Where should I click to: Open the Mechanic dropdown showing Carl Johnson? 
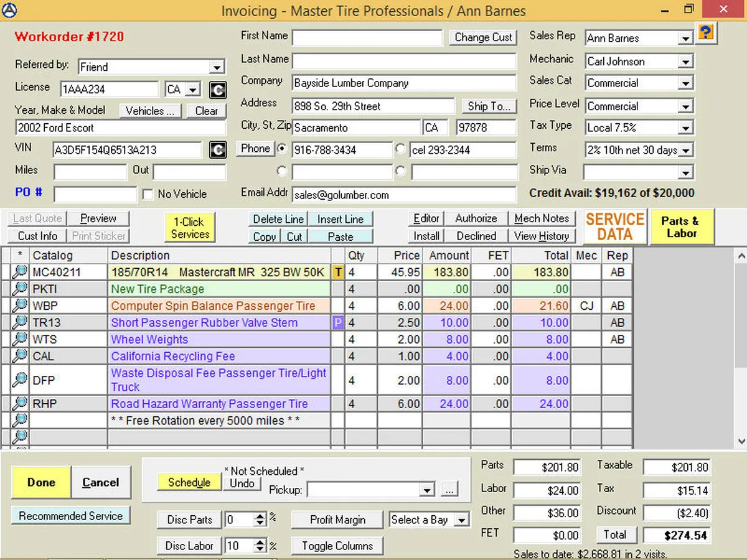[x=685, y=62]
